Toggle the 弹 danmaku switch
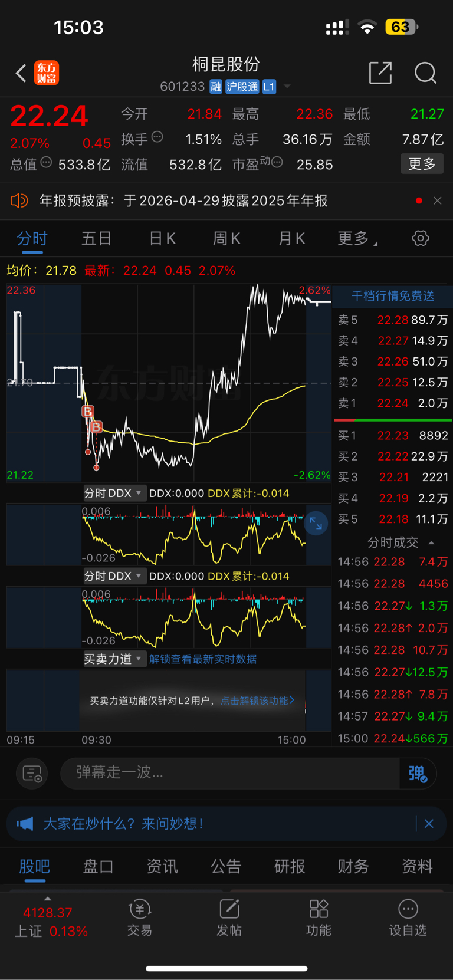The width and height of the screenshot is (453, 980). tap(418, 773)
